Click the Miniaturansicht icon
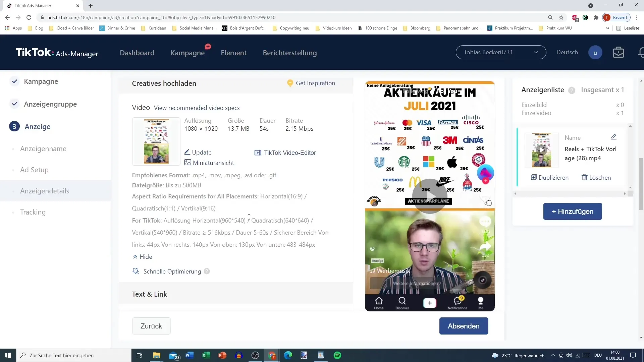This screenshot has width=644, height=362. [187, 162]
